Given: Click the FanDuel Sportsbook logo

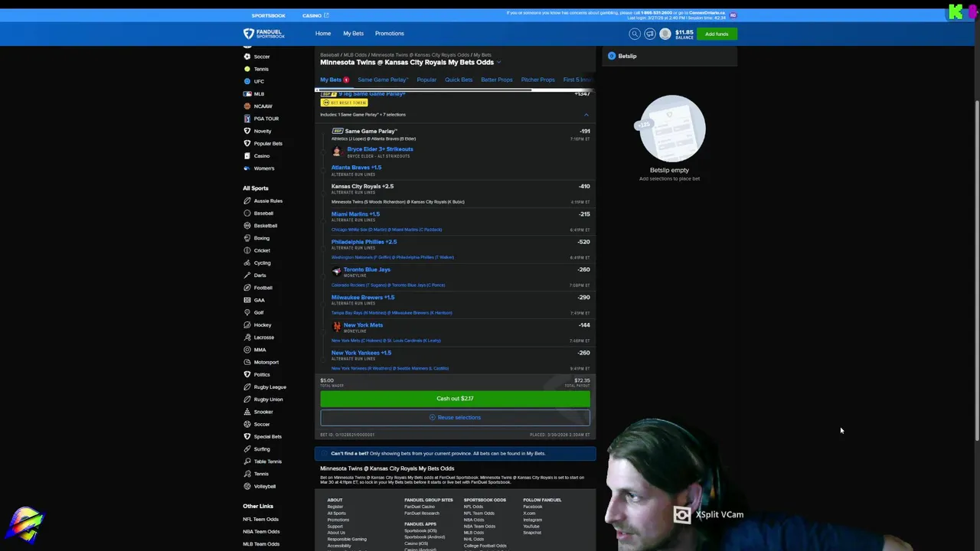Looking at the screenshot, I should click(x=264, y=34).
